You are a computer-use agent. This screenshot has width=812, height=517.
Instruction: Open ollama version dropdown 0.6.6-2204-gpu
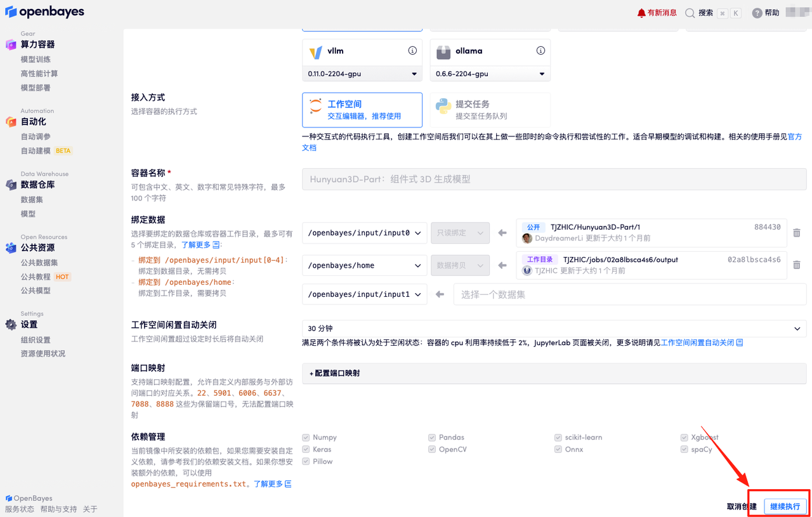tap(490, 74)
